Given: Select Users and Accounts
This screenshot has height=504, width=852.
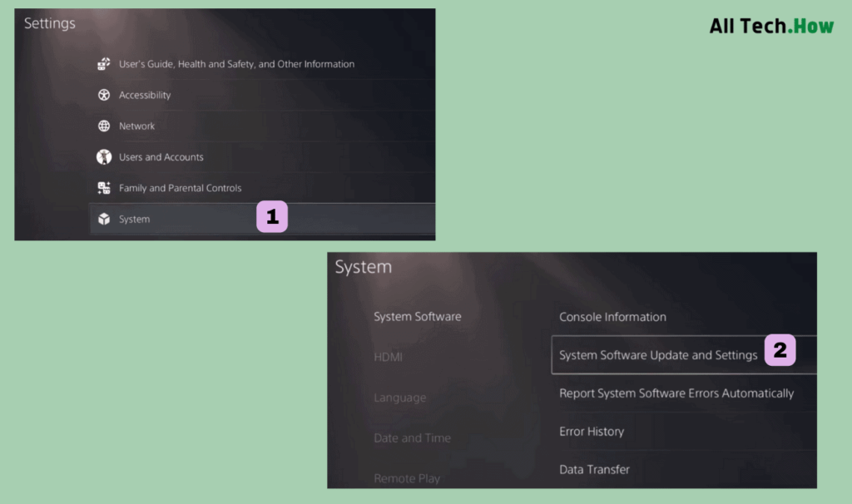Looking at the screenshot, I should [x=262, y=157].
